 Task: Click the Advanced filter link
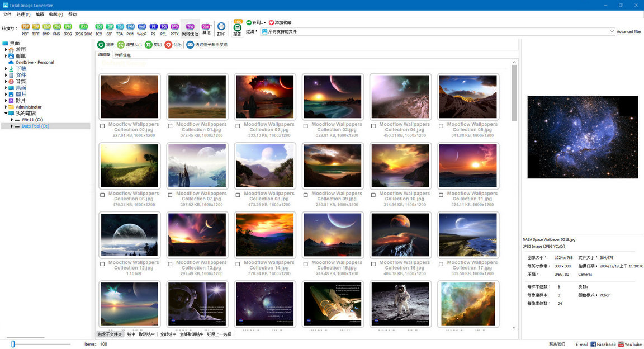click(x=628, y=31)
